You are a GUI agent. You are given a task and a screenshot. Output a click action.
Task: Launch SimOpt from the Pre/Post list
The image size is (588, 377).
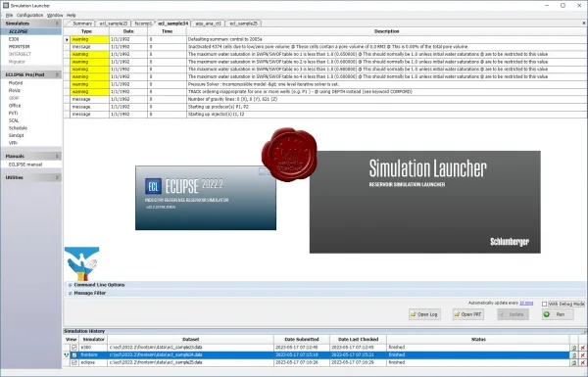[x=16, y=135]
